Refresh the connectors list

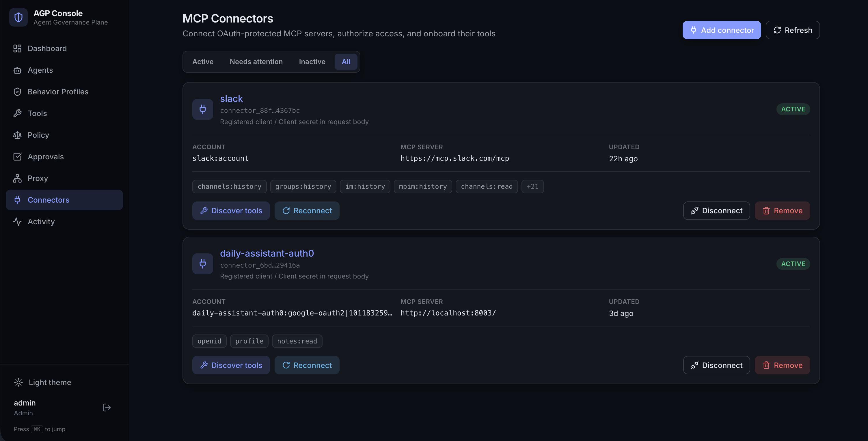(793, 30)
